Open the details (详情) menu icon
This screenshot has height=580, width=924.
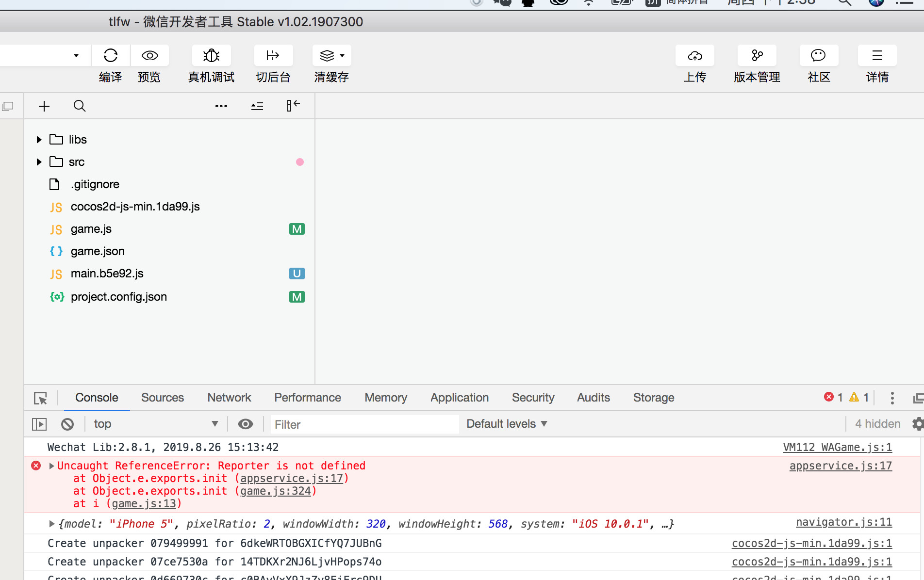(x=877, y=56)
